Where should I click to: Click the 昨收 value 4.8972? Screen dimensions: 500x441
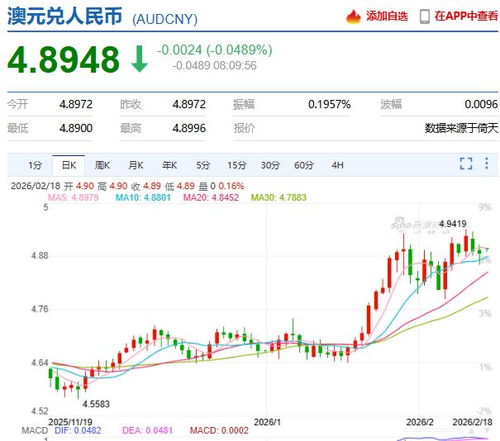pos(189,104)
